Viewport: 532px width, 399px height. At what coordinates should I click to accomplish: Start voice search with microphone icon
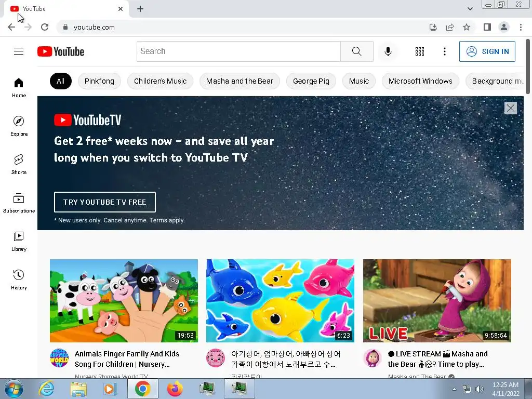(x=388, y=51)
